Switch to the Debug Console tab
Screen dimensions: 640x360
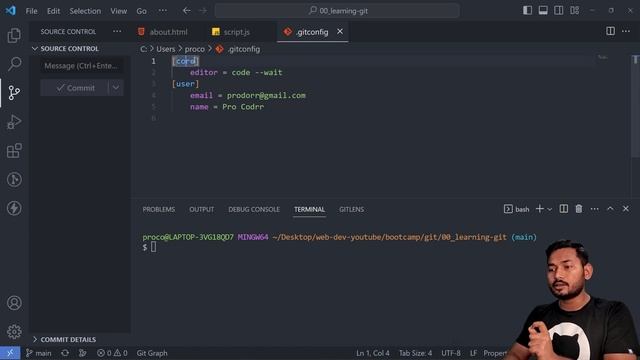click(254, 209)
